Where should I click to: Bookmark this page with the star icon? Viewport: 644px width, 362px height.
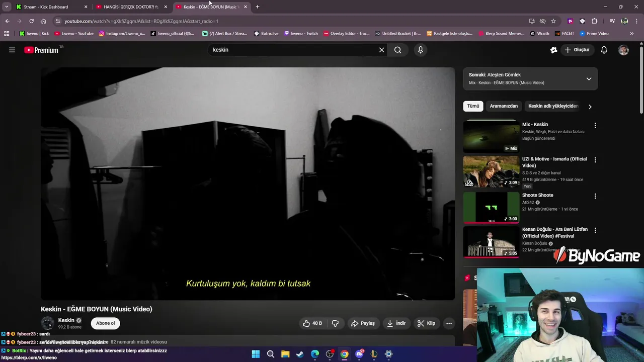pyautogui.click(x=553, y=21)
